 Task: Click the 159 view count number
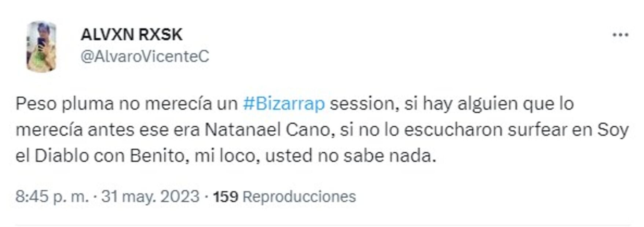(x=226, y=197)
